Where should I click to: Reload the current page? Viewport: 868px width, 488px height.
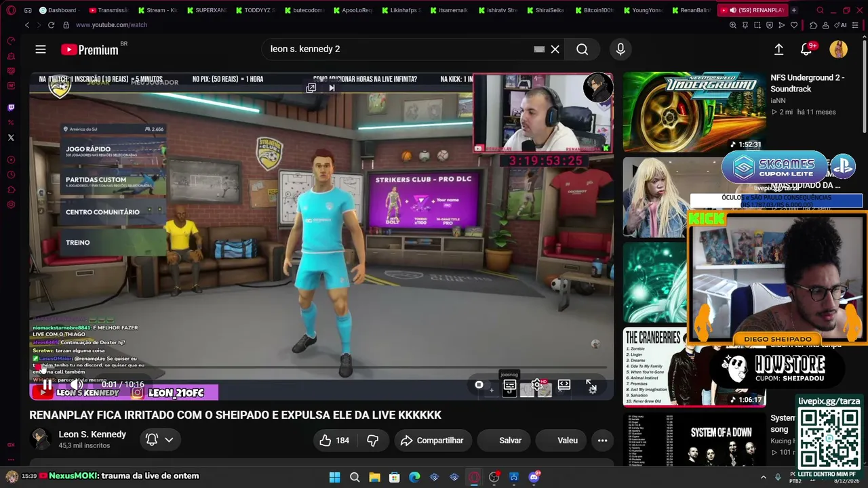(x=51, y=25)
